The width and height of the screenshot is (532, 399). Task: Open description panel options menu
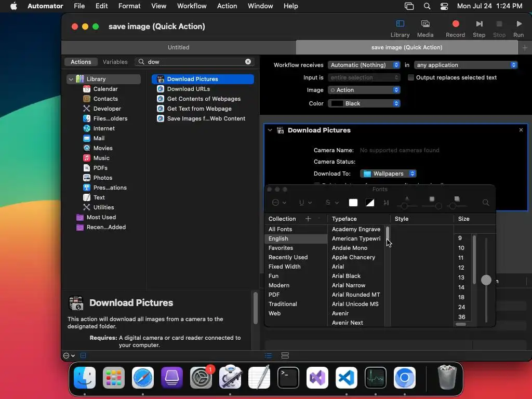69,355
